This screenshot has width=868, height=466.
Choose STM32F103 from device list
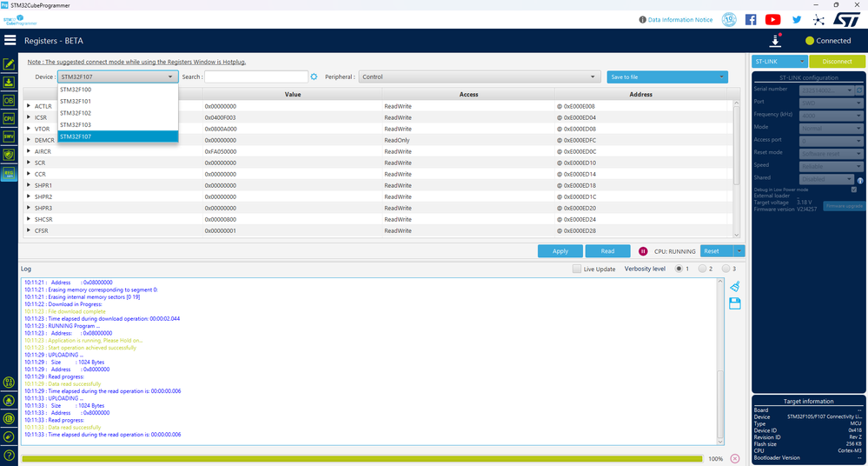118,124
